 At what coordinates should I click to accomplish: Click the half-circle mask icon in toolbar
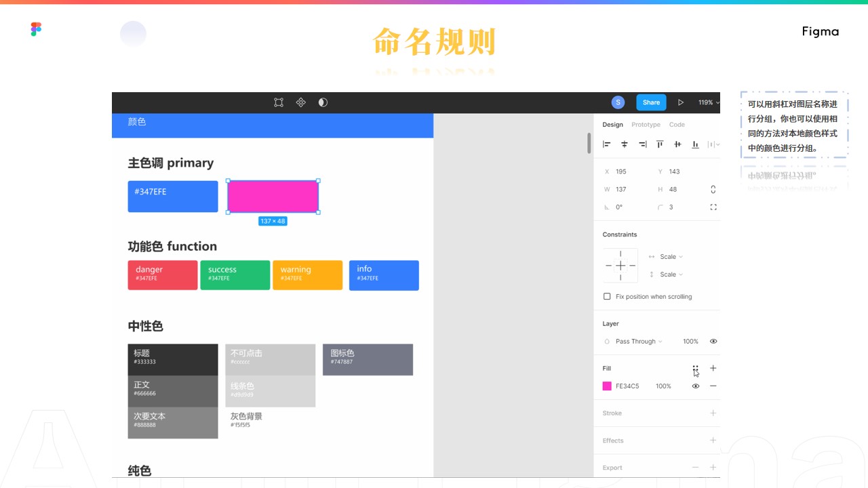coord(323,102)
